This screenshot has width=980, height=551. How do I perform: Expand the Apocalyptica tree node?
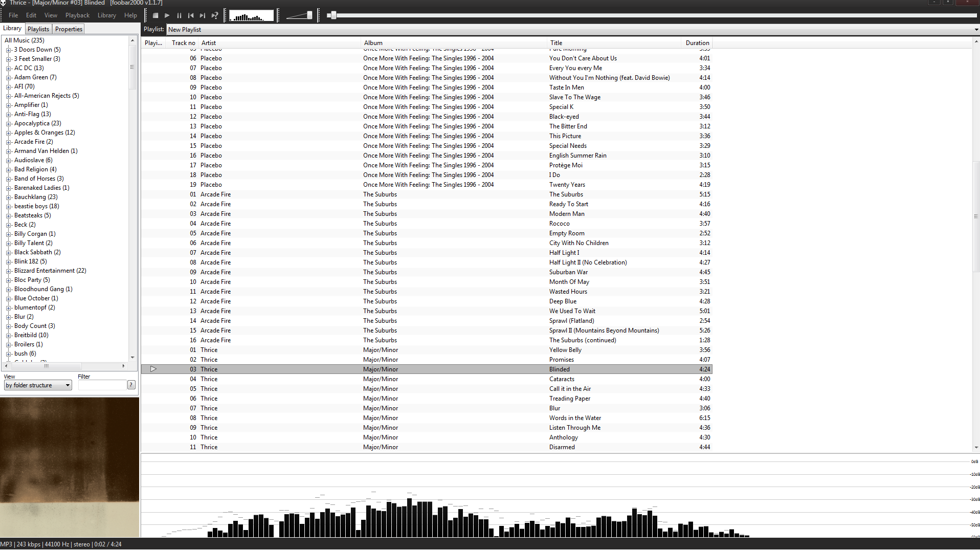(x=8, y=124)
